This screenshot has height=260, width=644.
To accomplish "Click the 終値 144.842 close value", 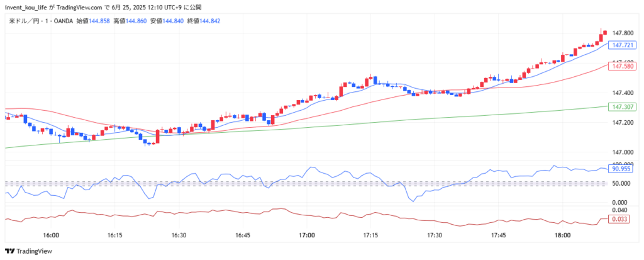I will click(204, 21).
